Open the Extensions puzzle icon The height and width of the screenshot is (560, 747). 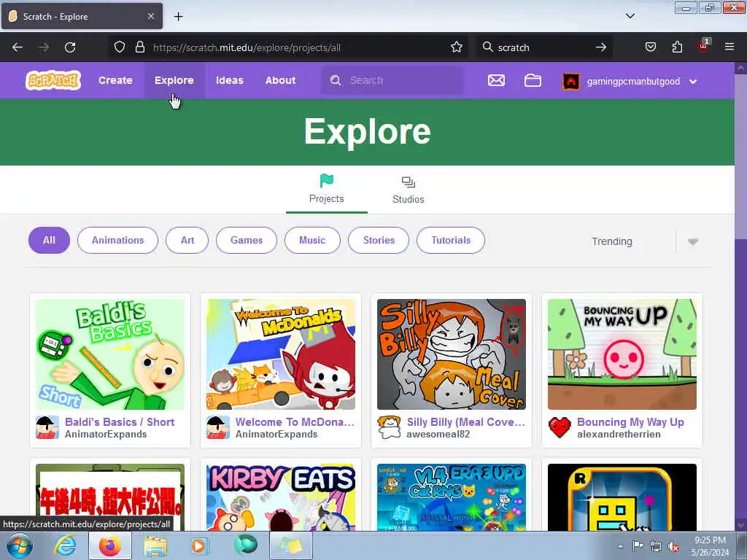tap(677, 47)
